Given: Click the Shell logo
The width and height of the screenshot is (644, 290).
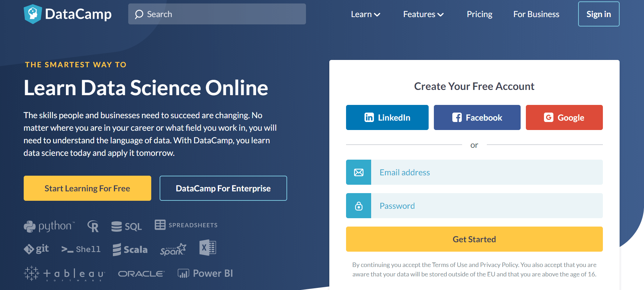Looking at the screenshot, I should pyautogui.click(x=81, y=249).
